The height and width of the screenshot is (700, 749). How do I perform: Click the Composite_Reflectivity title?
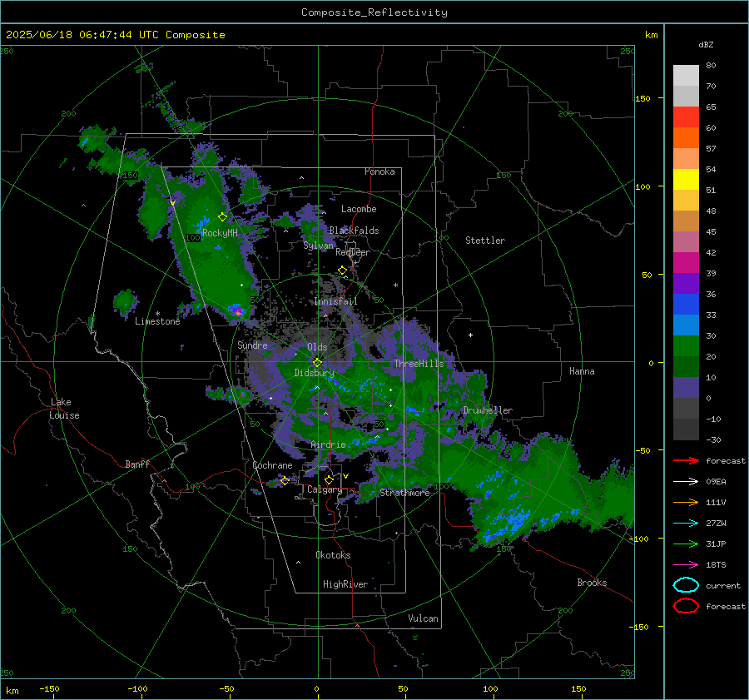click(x=374, y=12)
